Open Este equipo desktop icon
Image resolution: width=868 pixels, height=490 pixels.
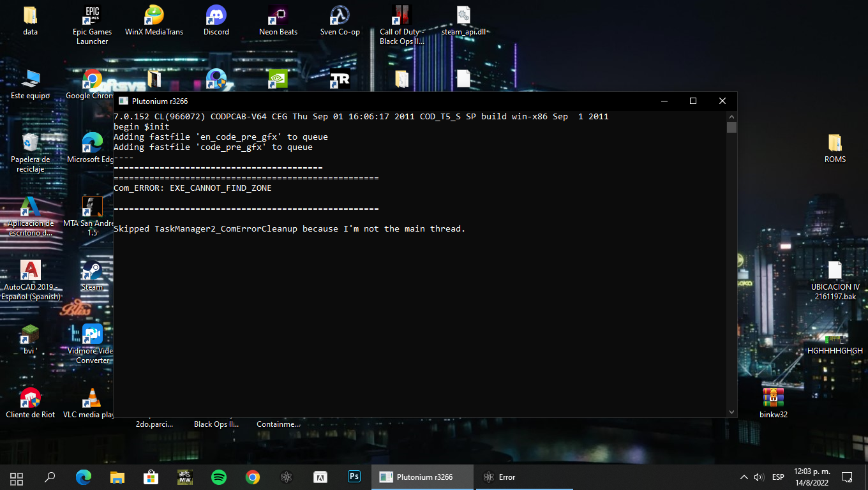30,84
